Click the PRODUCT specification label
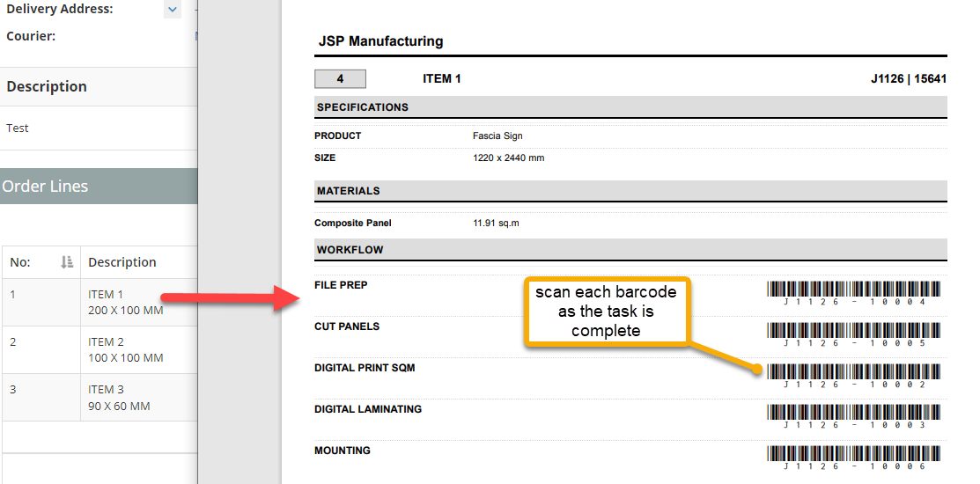This screenshot has width=980, height=484. (337, 136)
